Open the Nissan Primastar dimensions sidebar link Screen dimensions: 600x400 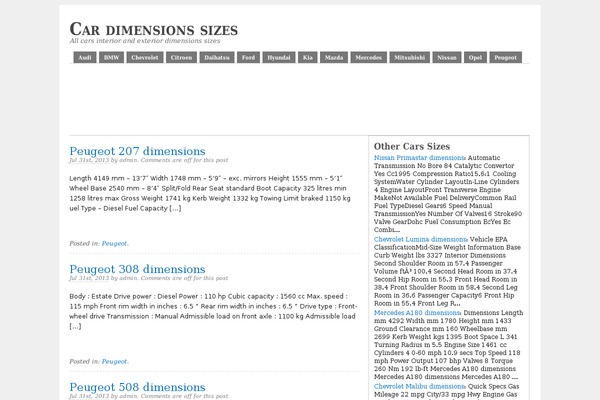(419, 158)
